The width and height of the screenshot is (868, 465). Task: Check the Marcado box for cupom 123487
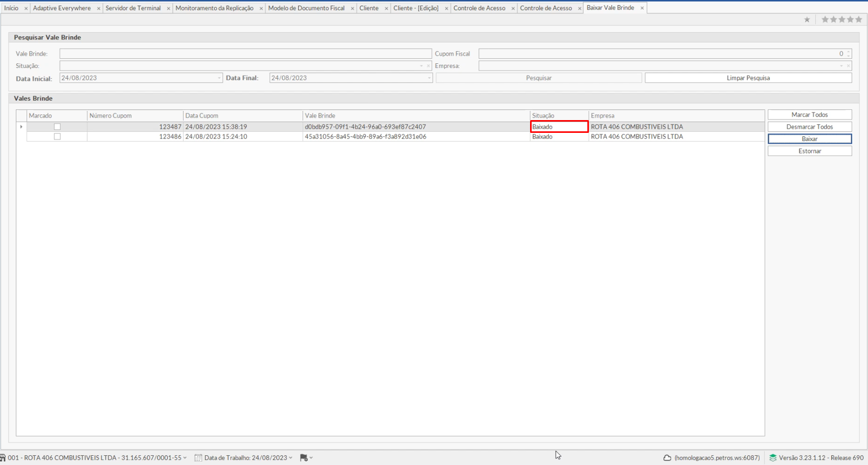tap(57, 127)
